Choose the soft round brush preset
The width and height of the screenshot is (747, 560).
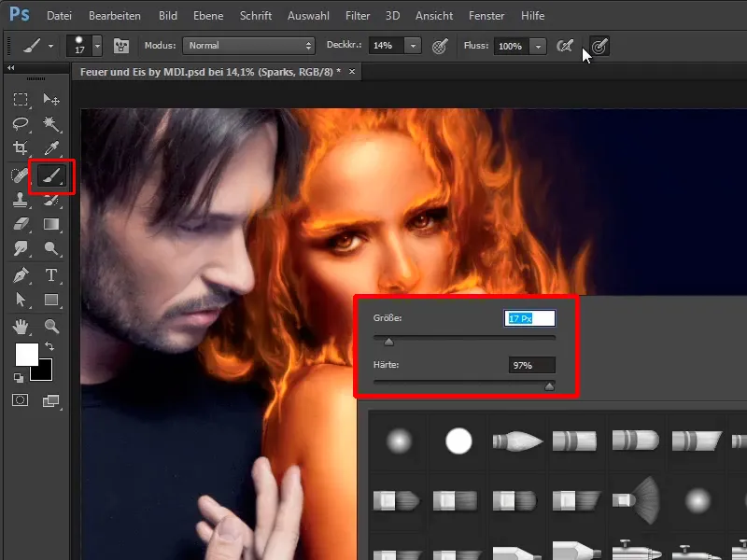pyautogui.click(x=399, y=441)
